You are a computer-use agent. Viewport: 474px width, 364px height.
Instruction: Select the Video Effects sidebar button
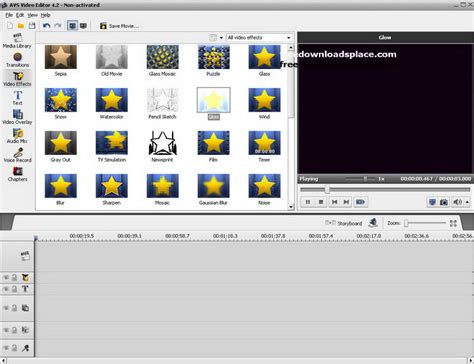point(17,79)
